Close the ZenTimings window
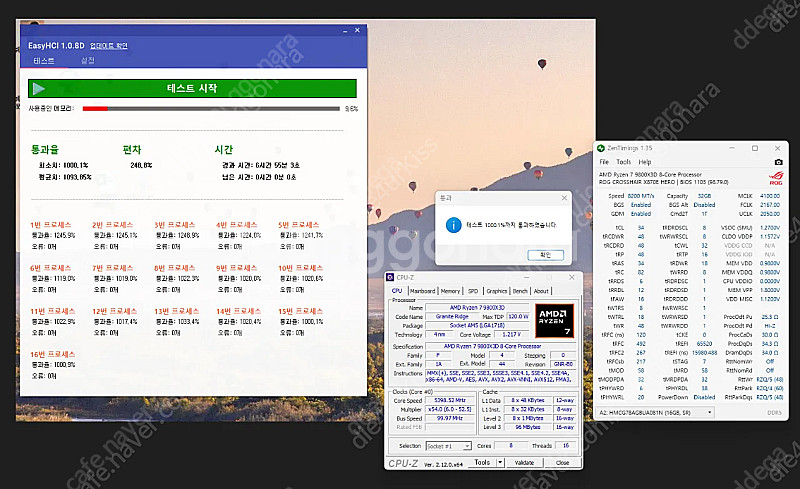This screenshot has height=489, width=800. coord(778,148)
